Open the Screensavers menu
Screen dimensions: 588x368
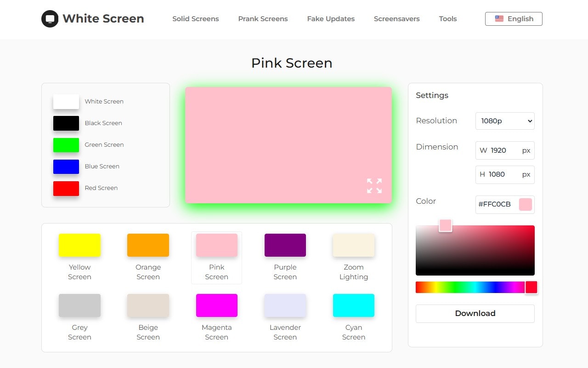point(397,19)
